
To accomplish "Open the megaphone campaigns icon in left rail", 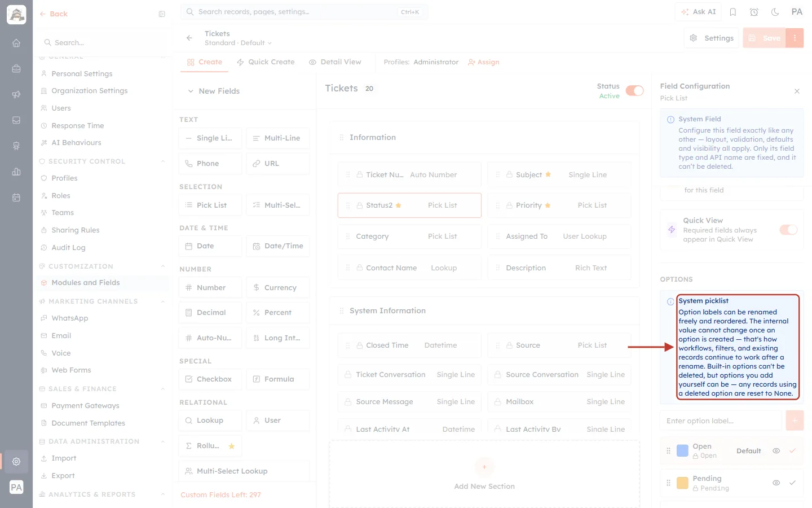I will tap(16, 94).
